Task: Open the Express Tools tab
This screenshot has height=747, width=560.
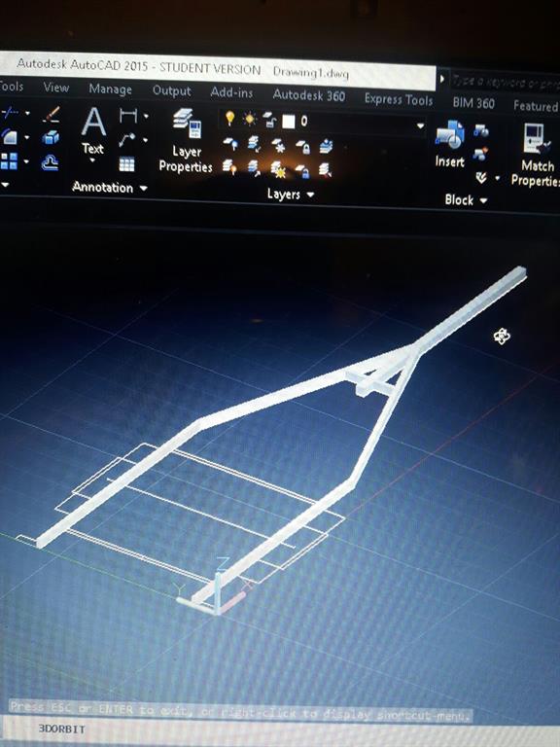Action: (399, 99)
